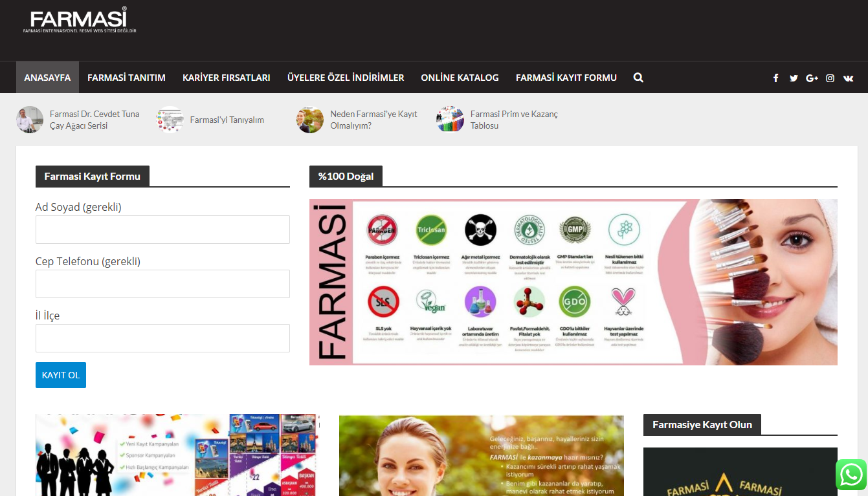Click the FARMASI logo in the header
This screenshot has height=496, width=868.
point(79,21)
